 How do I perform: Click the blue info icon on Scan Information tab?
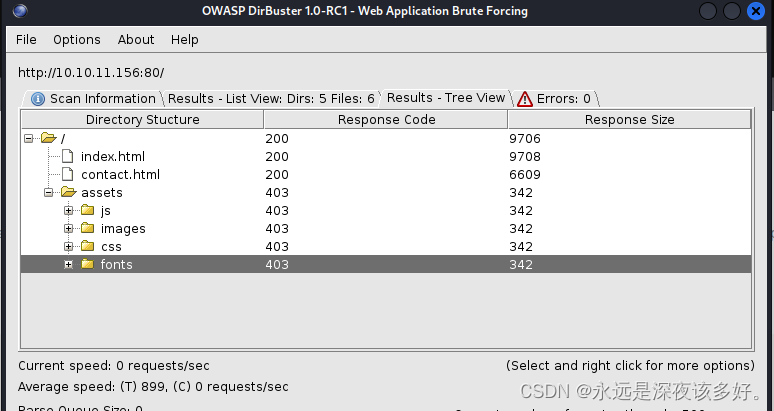38,99
